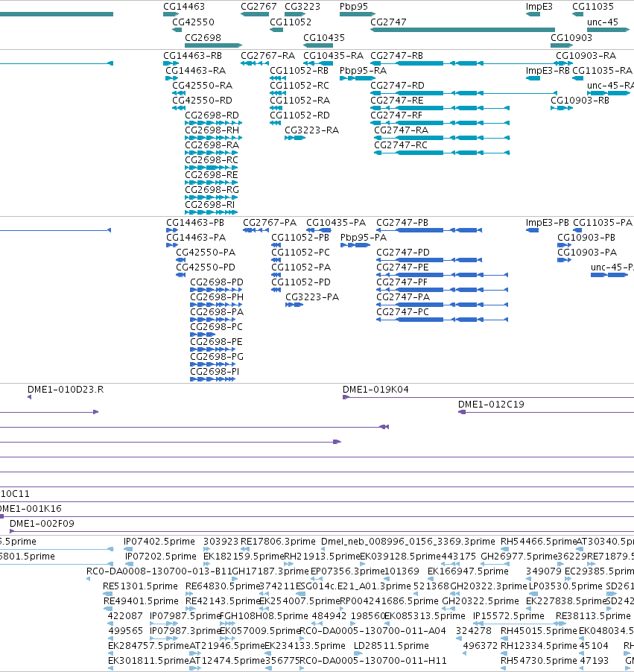The width and height of the screenshot is (634, 672).
Task: Click protein label CG2747-PC
Action: point(402,311)
